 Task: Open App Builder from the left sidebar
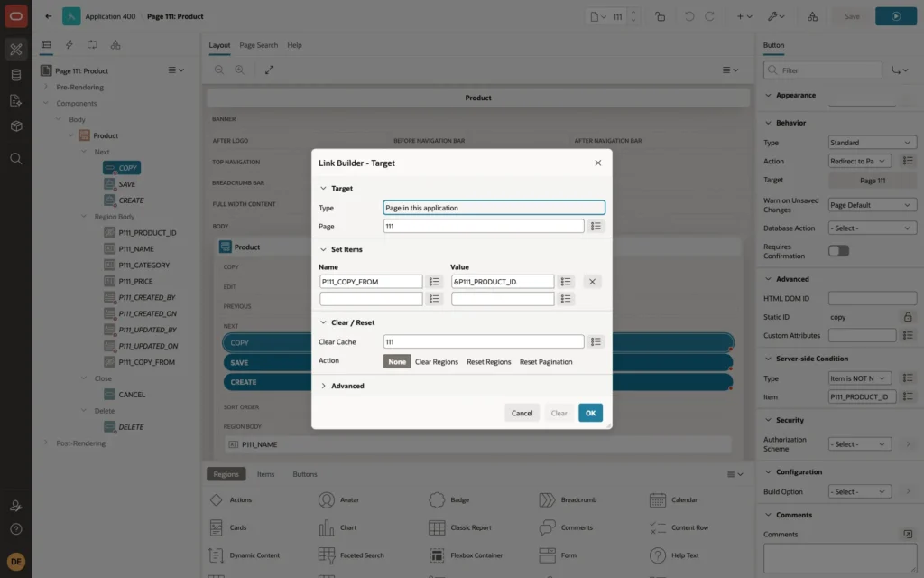16,50
